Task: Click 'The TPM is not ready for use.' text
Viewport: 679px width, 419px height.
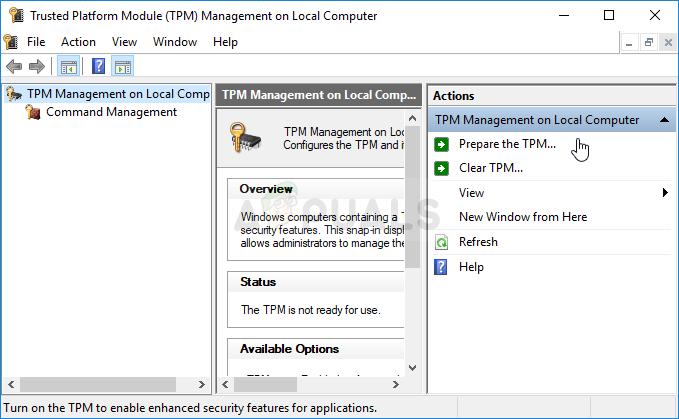Action: [x=311, y=310]
